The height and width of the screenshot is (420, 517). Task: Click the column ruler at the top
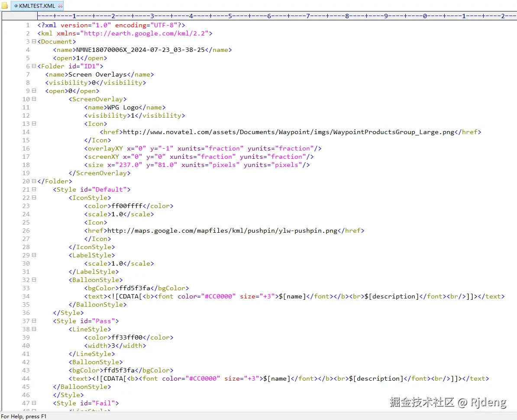pos(276,16)
